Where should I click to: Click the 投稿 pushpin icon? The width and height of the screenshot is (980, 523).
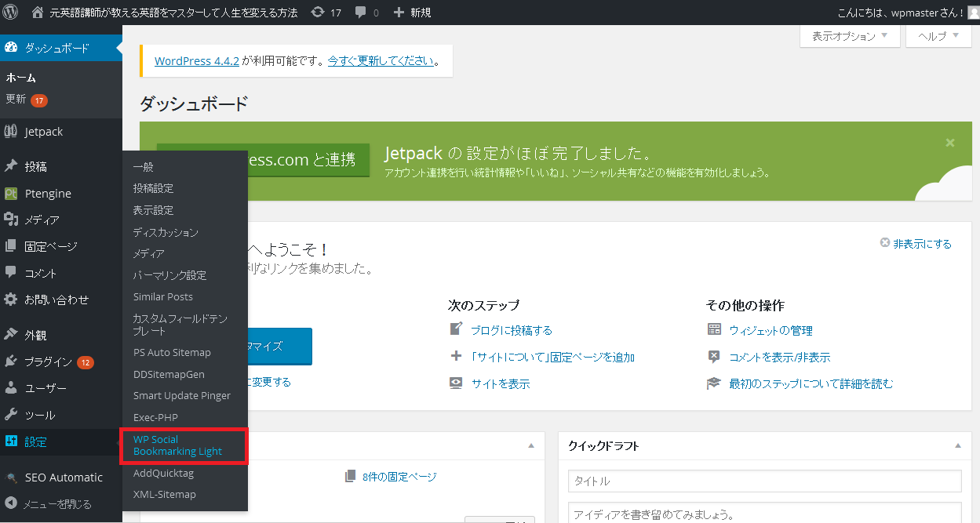click(x=11, y=166)
